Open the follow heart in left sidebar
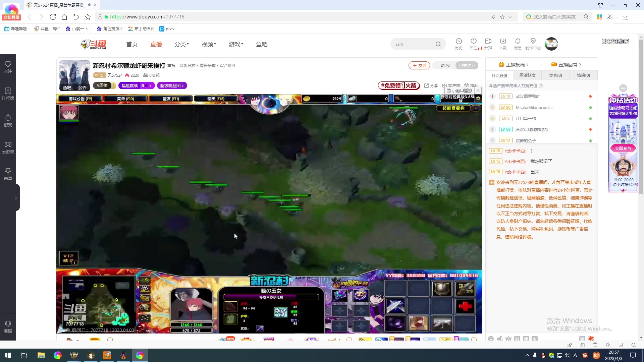644x362 pixels. 8,67
